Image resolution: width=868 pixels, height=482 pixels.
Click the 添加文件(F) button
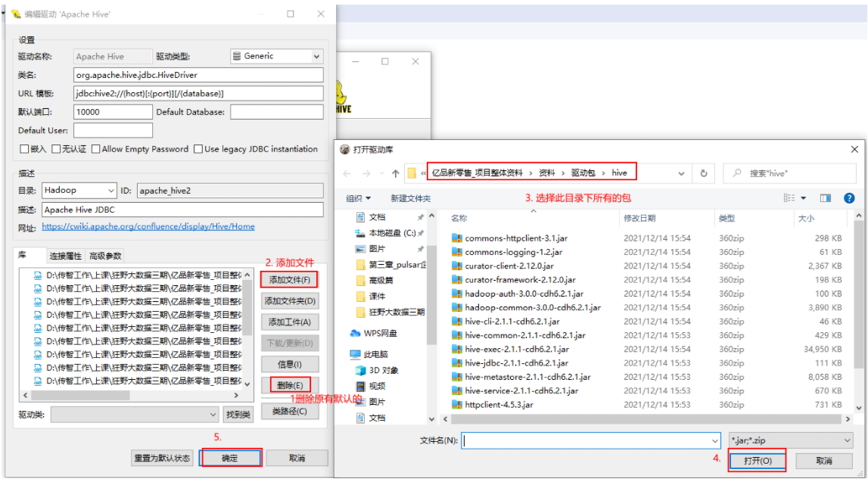coord(290,279)
